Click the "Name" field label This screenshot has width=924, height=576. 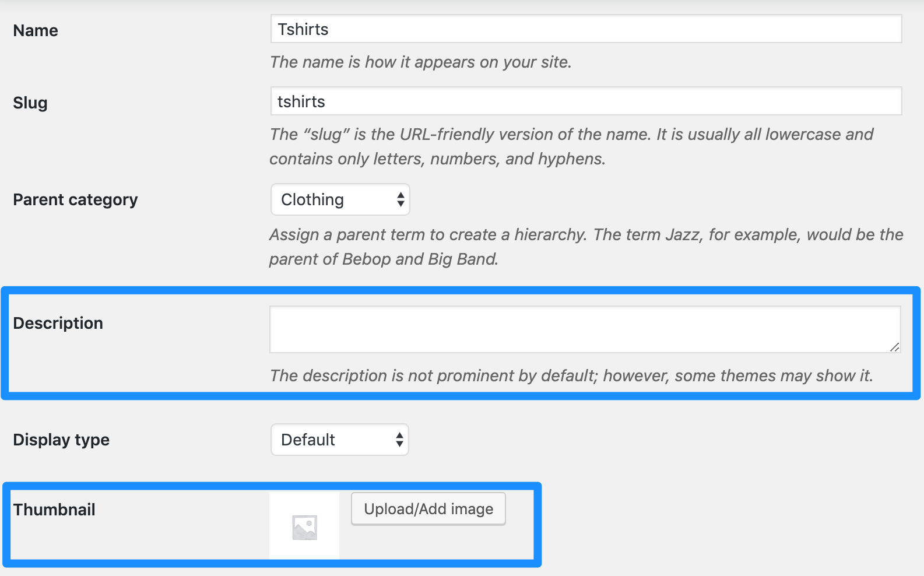click(x=36, y=31)
